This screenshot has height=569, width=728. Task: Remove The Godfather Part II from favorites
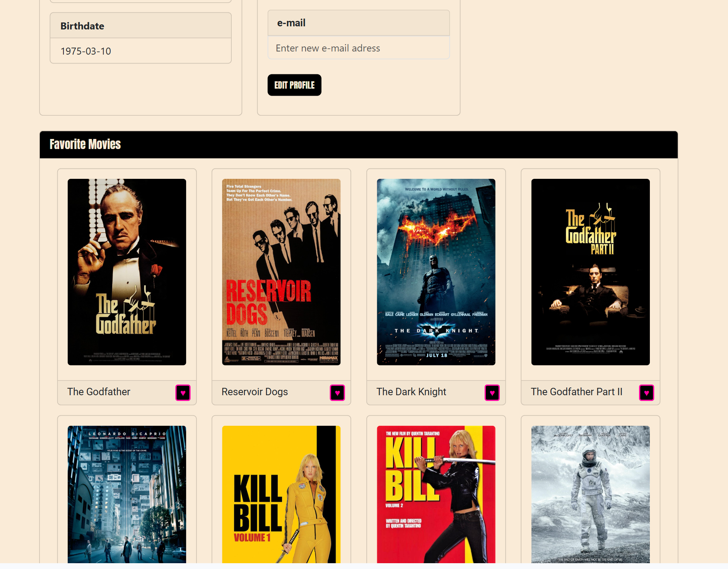coord(646,392)
